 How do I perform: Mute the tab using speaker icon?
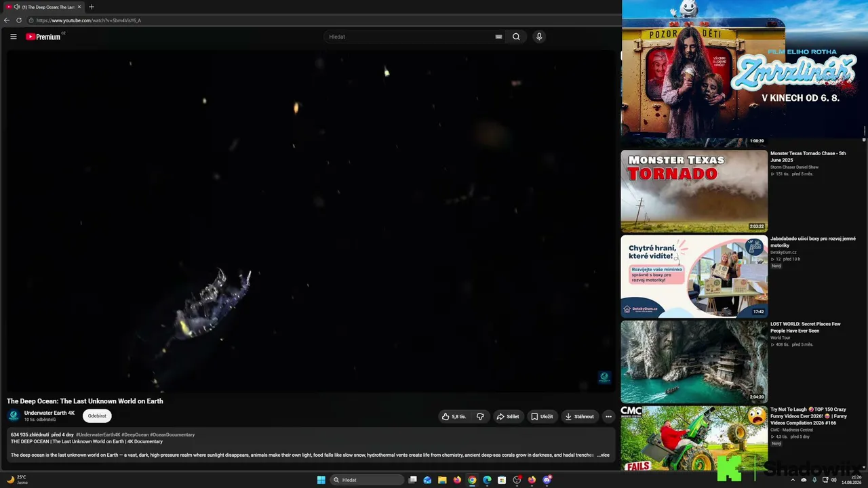pos(16,7)
